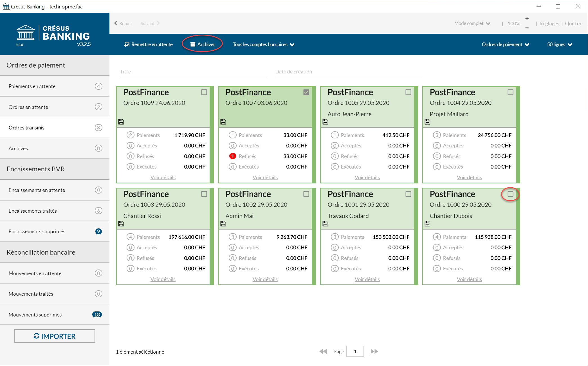Open Ordres en attente in sidebar
Screen dimensions: 588x366
[x=55, y=107]
